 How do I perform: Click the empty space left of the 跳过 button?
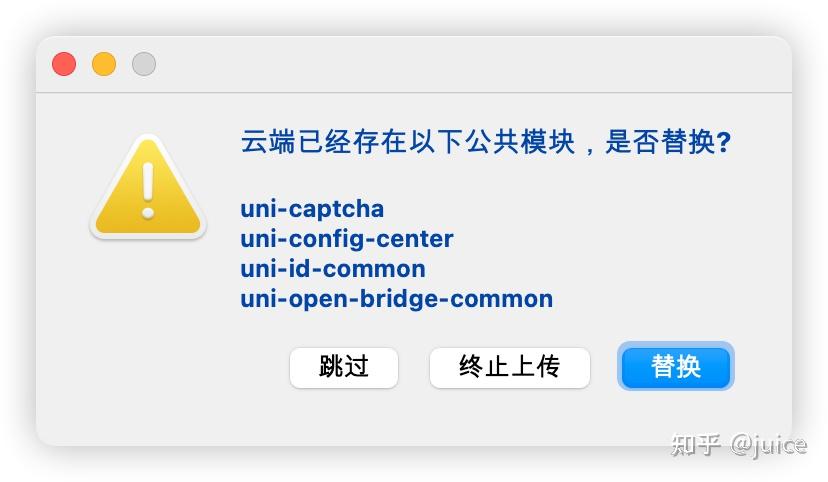point(169,367)
